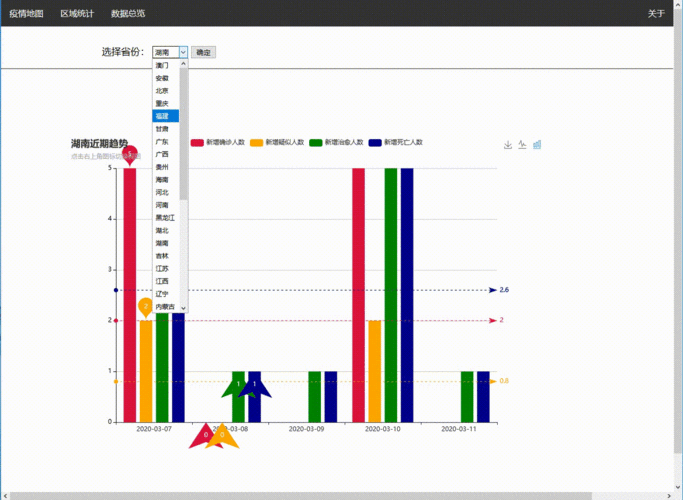Open the 数据总览 navigation item
This screenshot has width=683, height=500.
tap(128, 14)
